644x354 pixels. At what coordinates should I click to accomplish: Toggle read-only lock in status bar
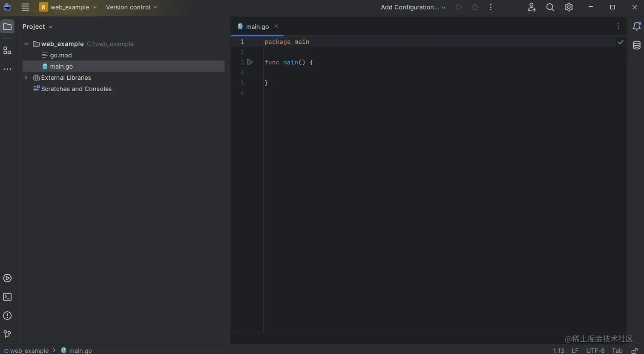[x=635, y=351]
